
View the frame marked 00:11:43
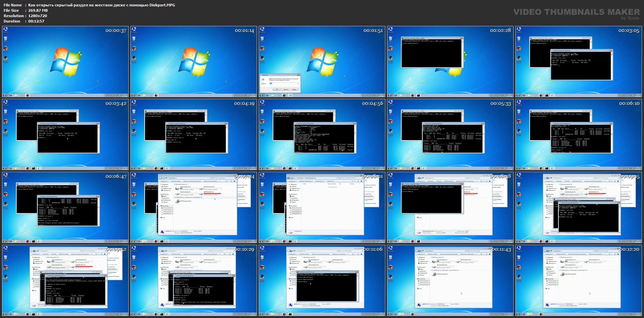(x=450, y=281)
